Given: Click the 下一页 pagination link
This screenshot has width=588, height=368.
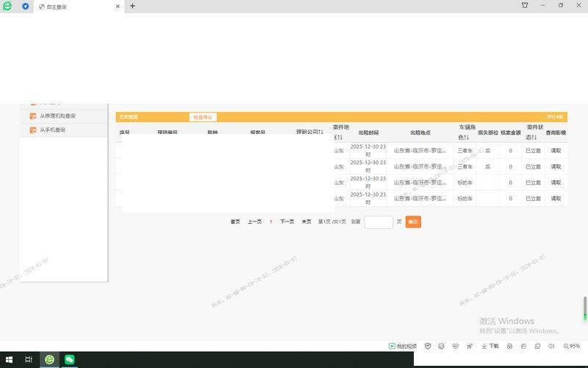Looking at the screenshot, I should pos(287,222).
